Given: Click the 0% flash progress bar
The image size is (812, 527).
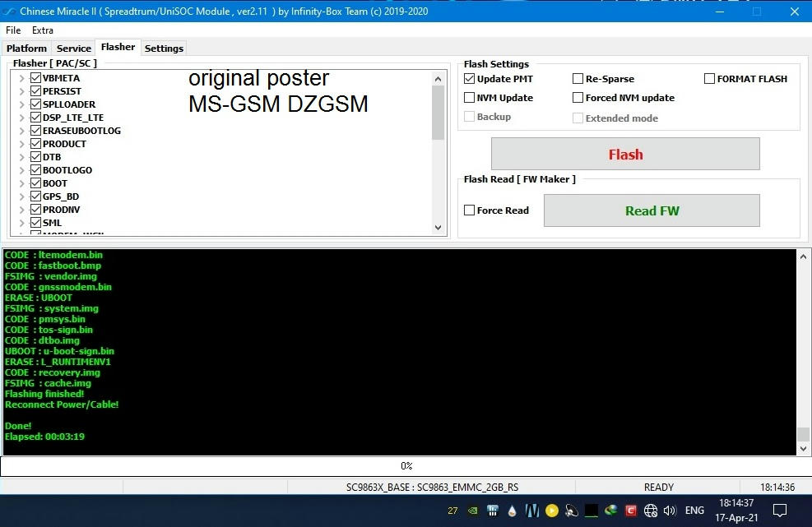Looking at the screenshot, I should coord(406,466).
